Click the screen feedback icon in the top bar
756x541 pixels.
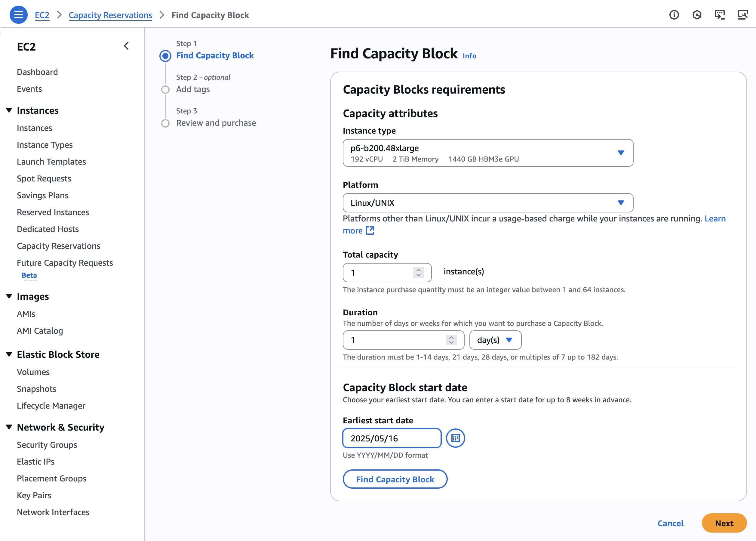tap(720, 15)
